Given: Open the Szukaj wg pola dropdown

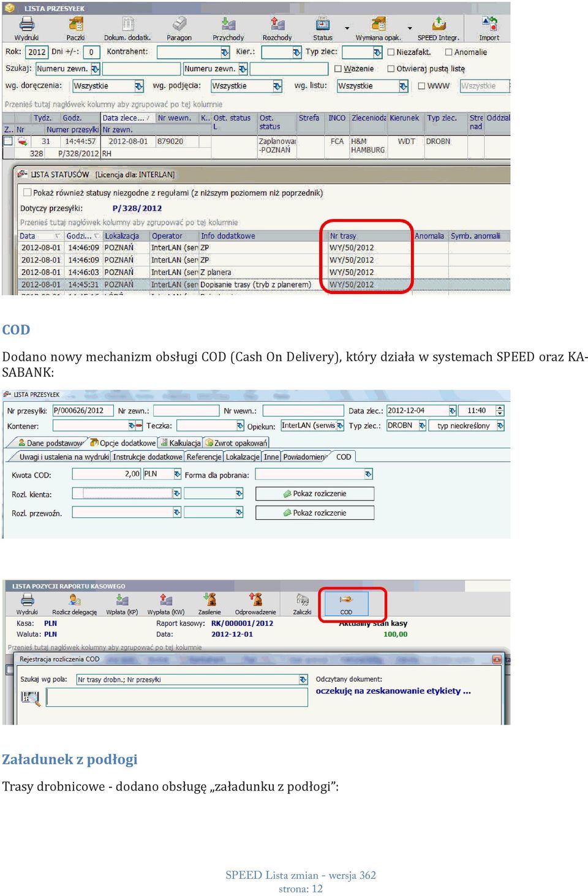Looking at the screenshot, I should pos(303,680).
